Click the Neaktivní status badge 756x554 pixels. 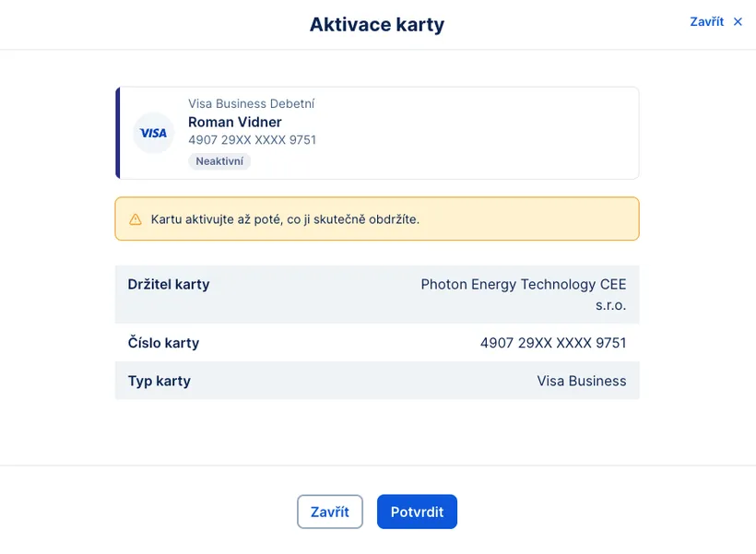(x=221, y=161)
